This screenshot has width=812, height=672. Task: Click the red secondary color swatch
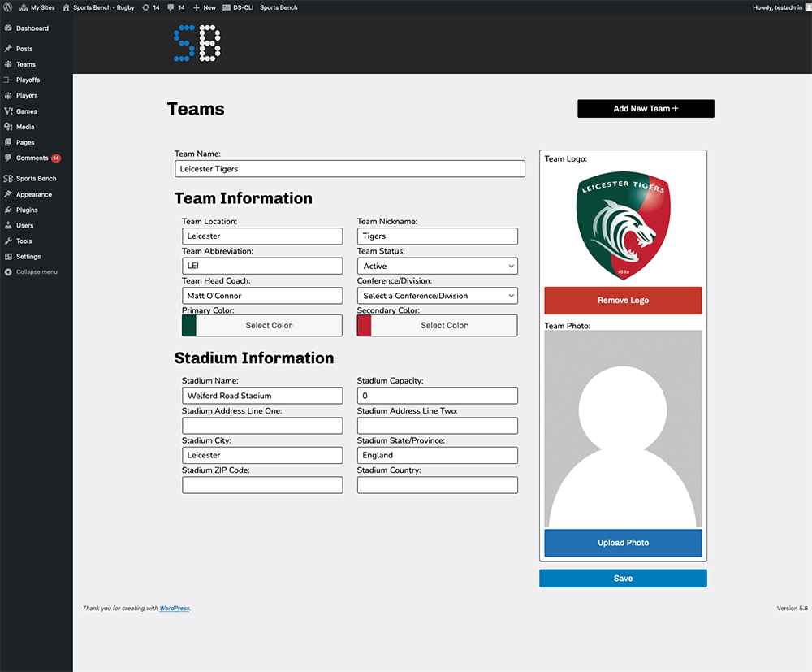pos(364,325)
